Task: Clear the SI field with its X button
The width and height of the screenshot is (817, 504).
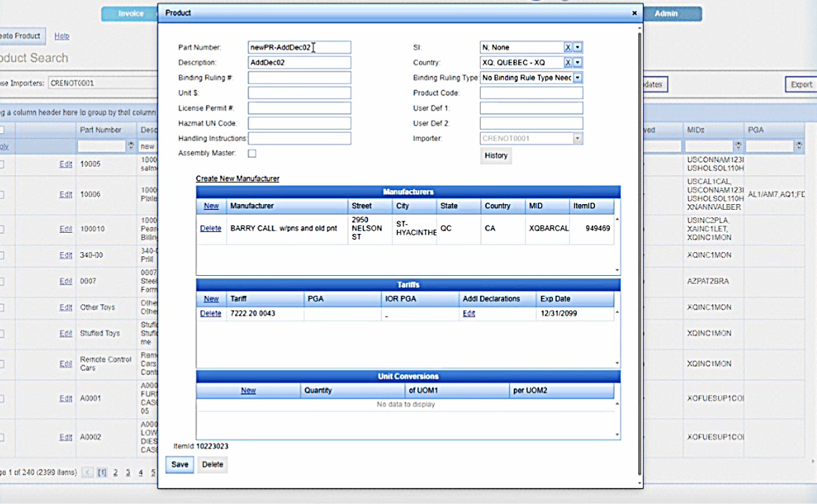Action: (568, 48)
